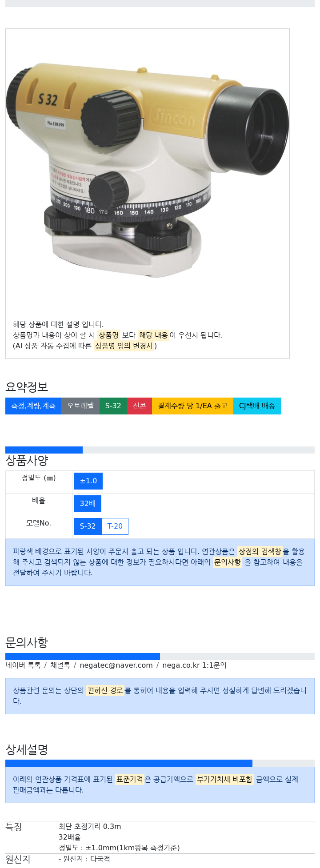This screenshot has width=320, height=868.
Task: Select the 측정,계량,계측 category tag
Action: [33, 406]
